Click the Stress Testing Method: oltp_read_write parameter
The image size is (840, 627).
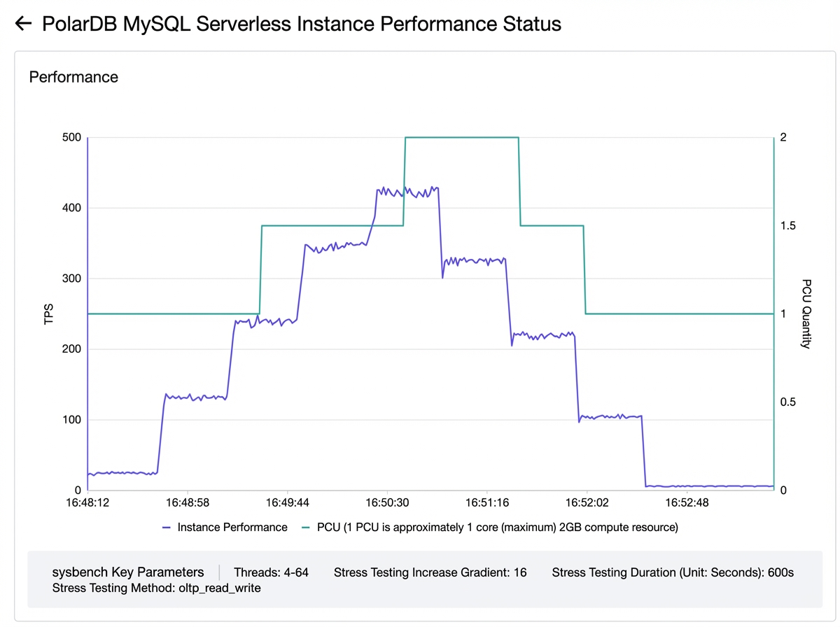[156, 588]
